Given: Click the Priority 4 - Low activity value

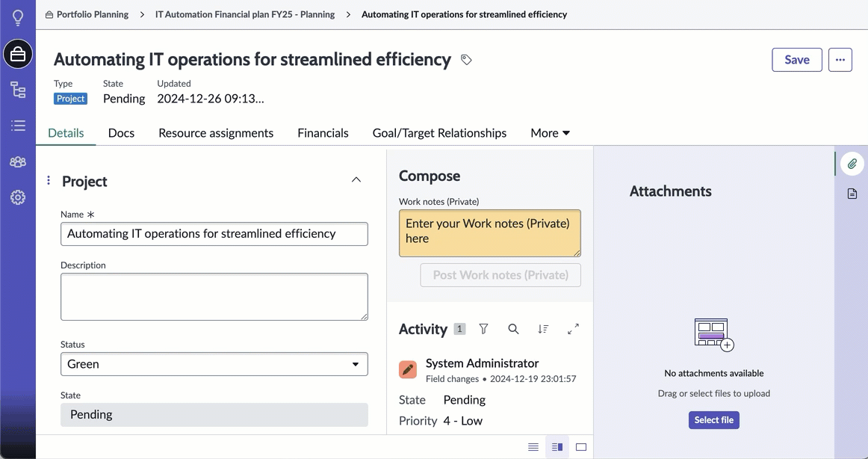Looking at the screenshot, I should click(463, 421).
